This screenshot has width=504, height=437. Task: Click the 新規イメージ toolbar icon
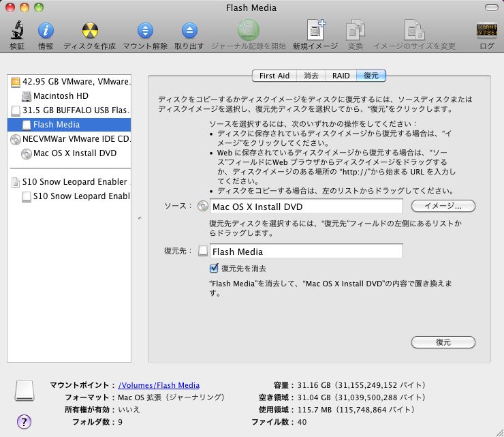[x=315, y=30]
